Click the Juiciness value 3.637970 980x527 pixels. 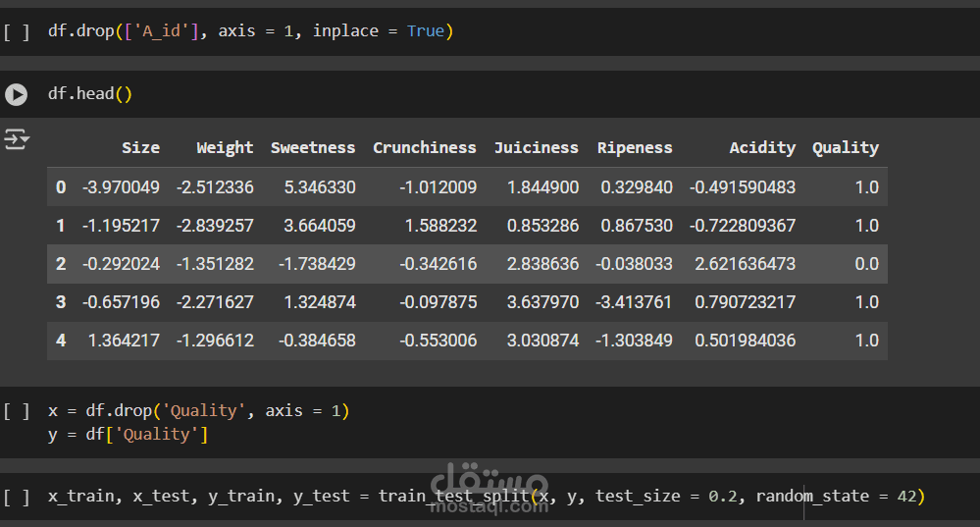point(543,302)
